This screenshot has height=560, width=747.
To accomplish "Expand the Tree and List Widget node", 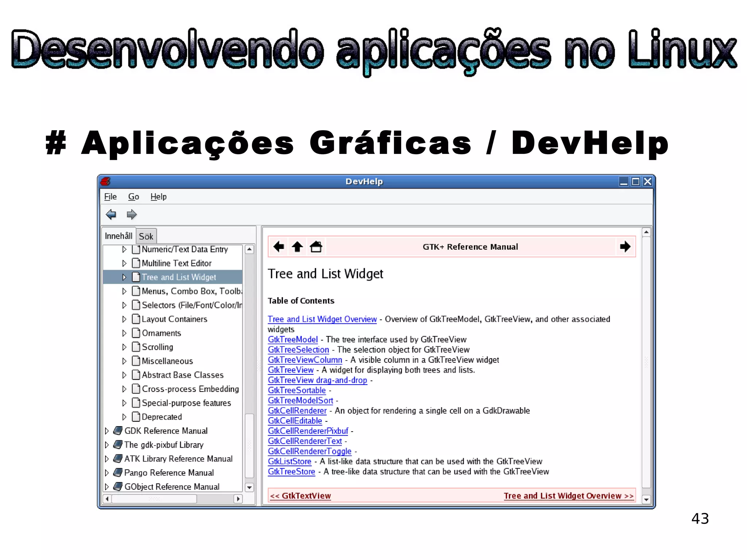I will click(124, 277).
